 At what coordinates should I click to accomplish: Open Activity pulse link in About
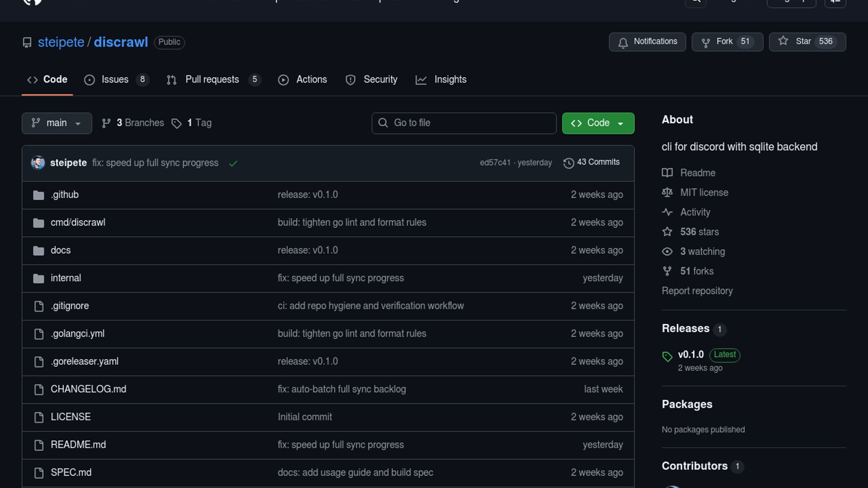coord(695,212)
